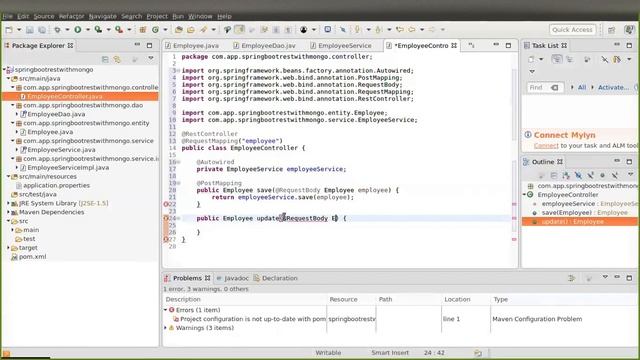Click into the Quick Access field
This screenshot has height=360, width=640.
click(x=572, y=30)
